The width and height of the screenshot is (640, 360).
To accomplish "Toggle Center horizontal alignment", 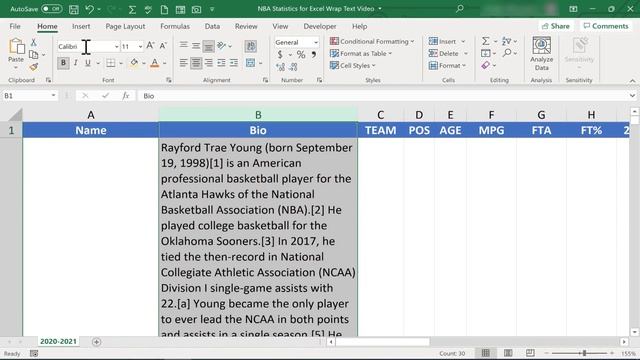I will click(x=196, y=63).
